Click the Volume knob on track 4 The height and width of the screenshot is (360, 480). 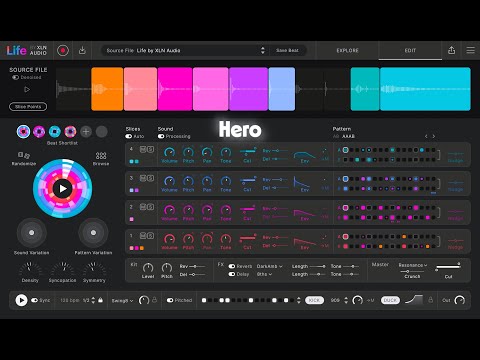point(170,152)
